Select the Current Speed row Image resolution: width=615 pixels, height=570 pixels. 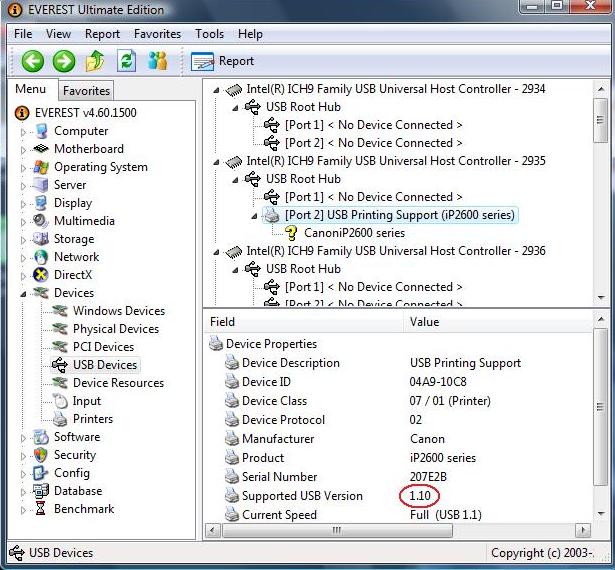pyautogui.click(x=400, y=515)
